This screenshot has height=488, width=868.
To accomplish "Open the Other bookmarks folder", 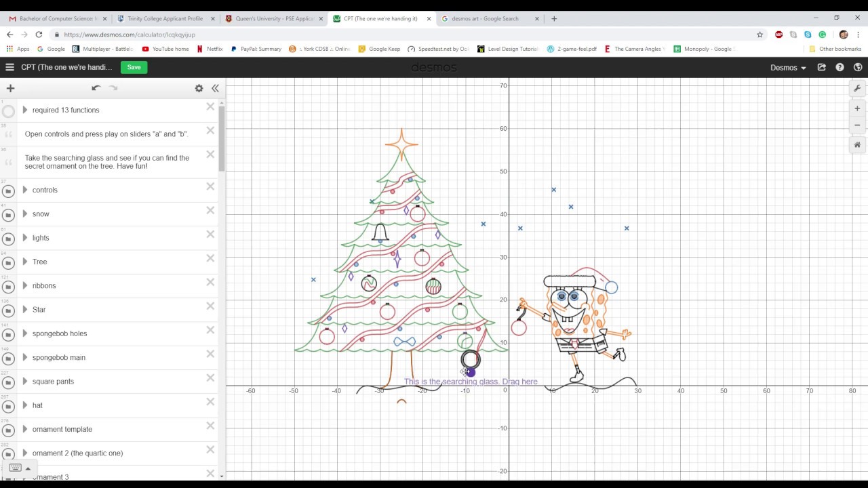I will click(x=835, y=49).
